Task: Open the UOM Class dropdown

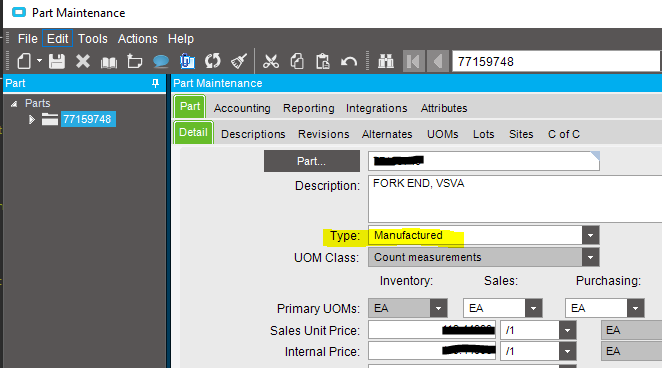Action: [x=590, y=257]
